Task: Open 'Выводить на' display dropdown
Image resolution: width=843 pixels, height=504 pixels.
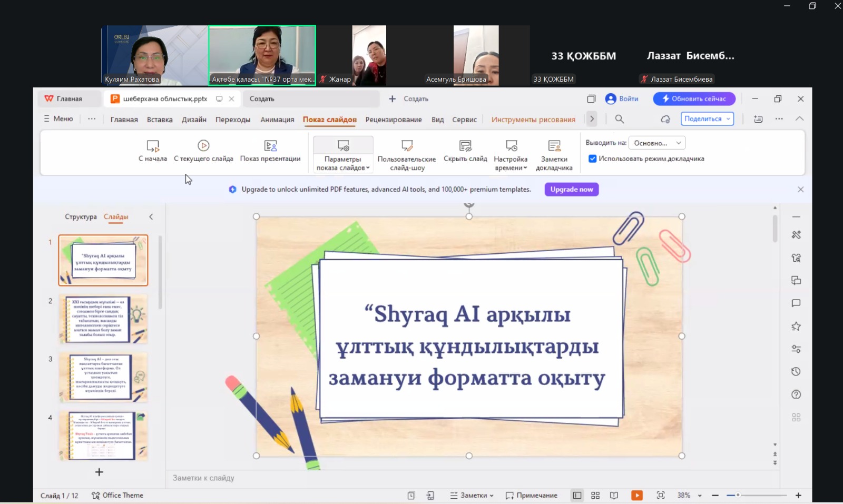Action: pos(657,143)
